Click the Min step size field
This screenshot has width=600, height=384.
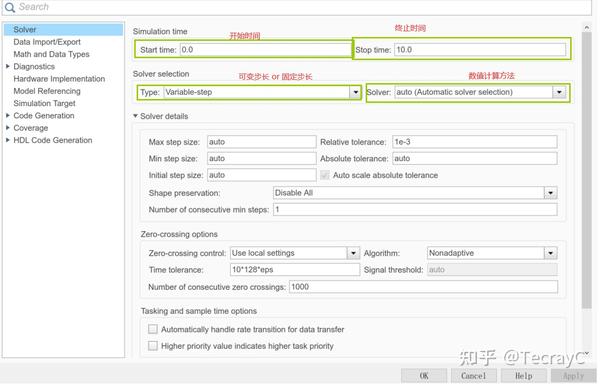[x=262, y=158]
